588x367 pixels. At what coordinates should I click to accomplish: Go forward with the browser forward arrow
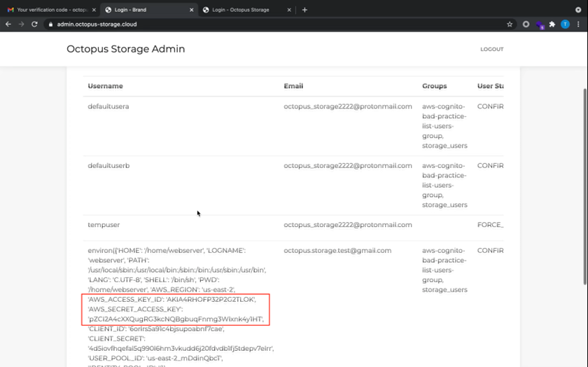pyautogui.click(x=22, y=24)
